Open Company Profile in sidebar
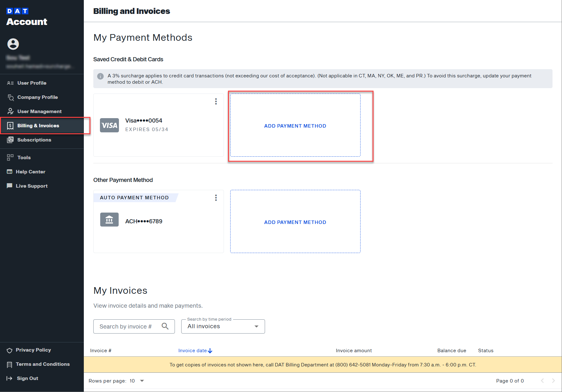Image resolution: width=562 pixels, height=392 pixels. (37, 97)
